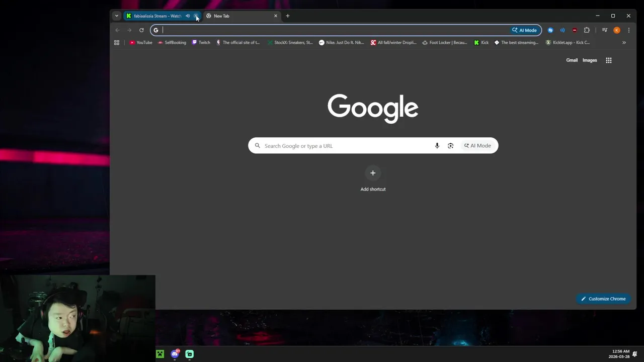The image size is (644, 362).
Task: Expand the hidden bookmarks chevron
Action: click(624, 43)
